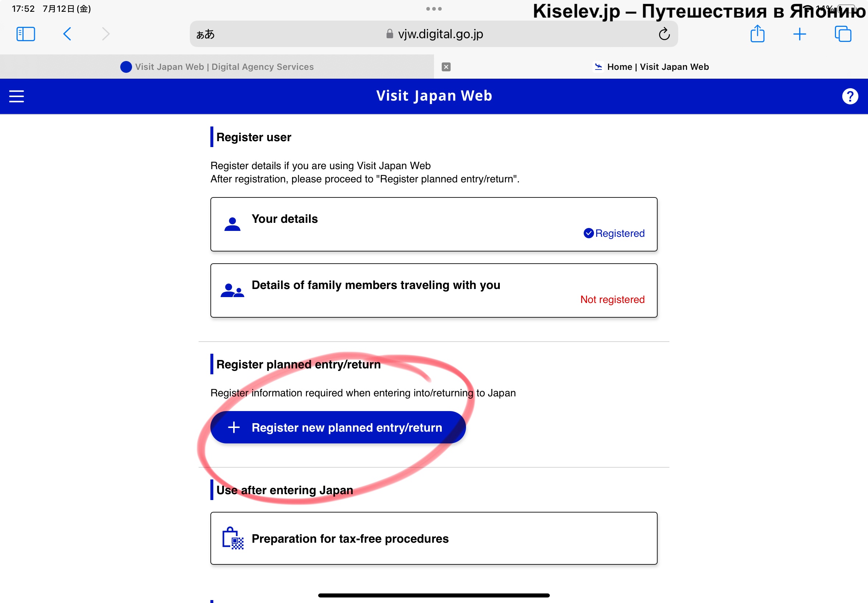Close the Home | Visit Japan Web tab
868x603 pixels.
click(446, 67)
